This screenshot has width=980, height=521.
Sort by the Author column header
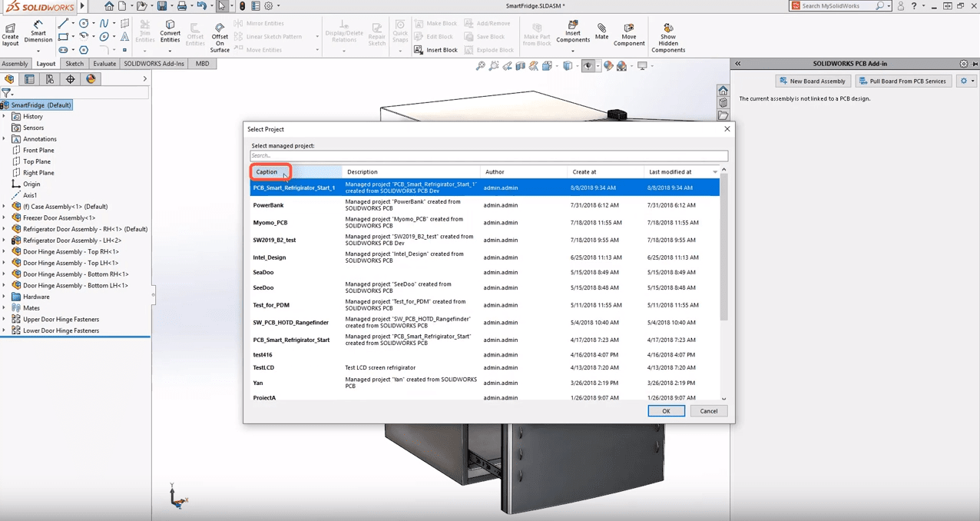pos(524,172)
